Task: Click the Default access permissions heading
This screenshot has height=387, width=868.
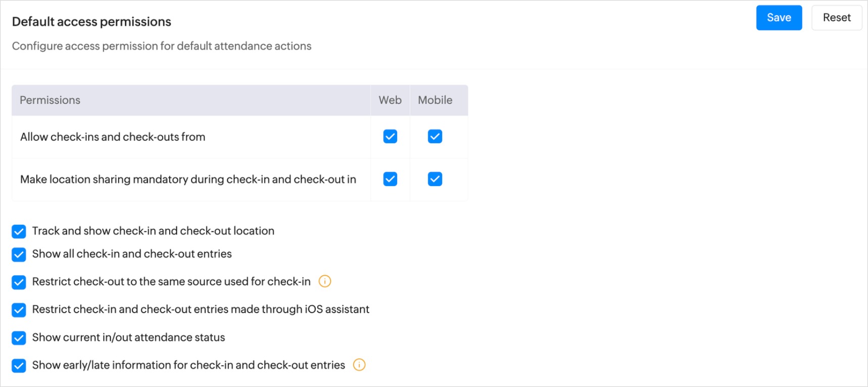Action: [91, 22]
